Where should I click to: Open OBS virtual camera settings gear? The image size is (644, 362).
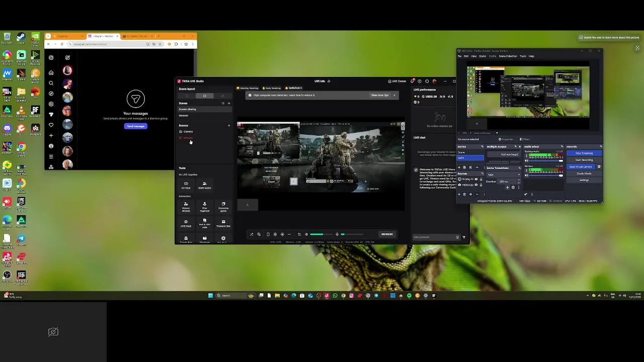[599, 166]
